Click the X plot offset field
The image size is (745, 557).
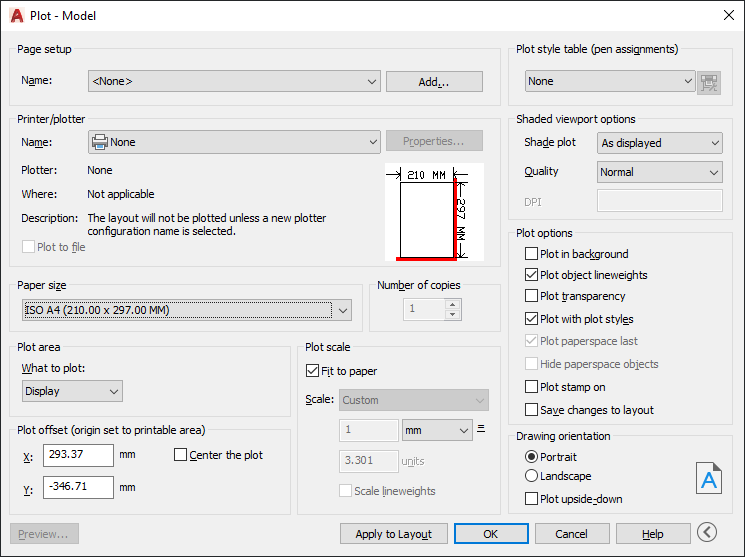coord(78,456)
